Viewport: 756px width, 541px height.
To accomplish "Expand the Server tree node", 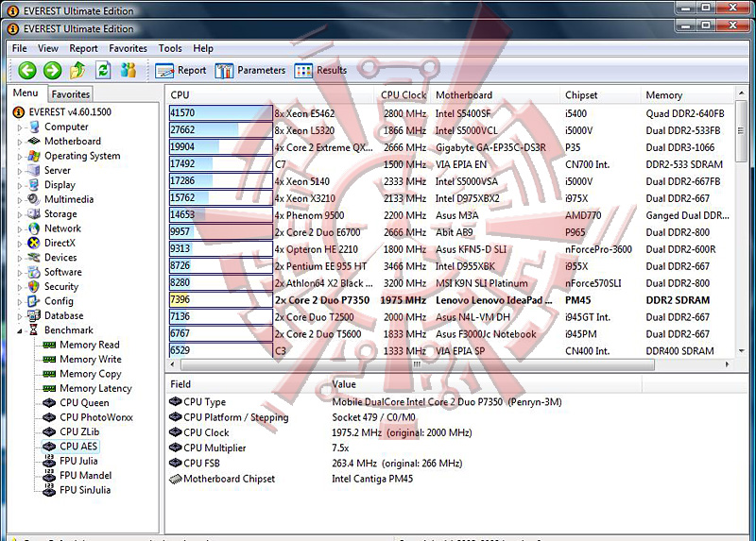I will pos(20,171).
